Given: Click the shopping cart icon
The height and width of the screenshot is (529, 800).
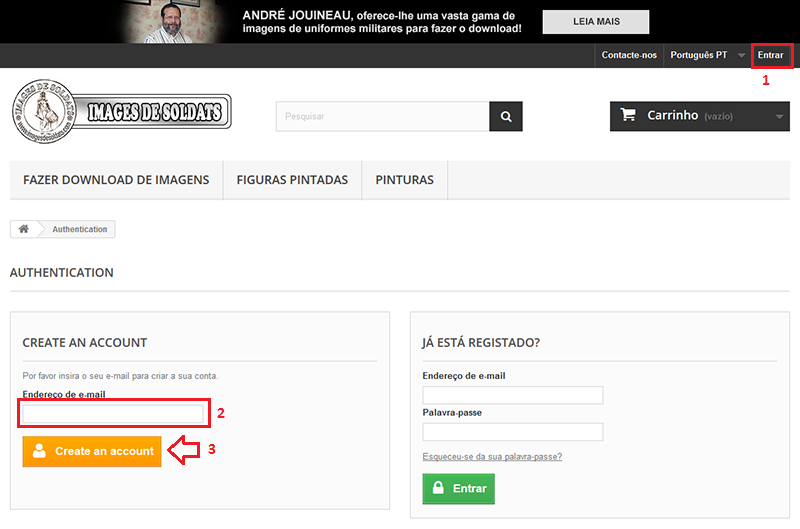Looking at the screenshot, I should [x=628, y=115].
